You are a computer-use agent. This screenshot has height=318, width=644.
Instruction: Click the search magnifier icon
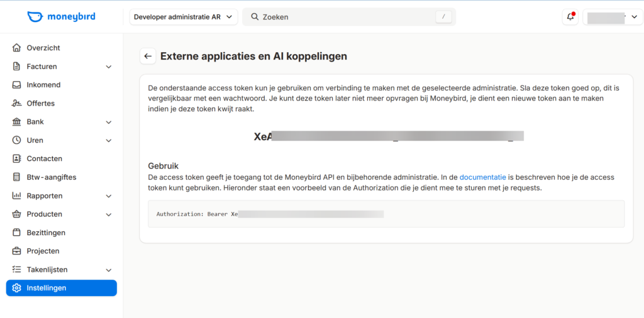pyautogui.click(x=255, y=17)
